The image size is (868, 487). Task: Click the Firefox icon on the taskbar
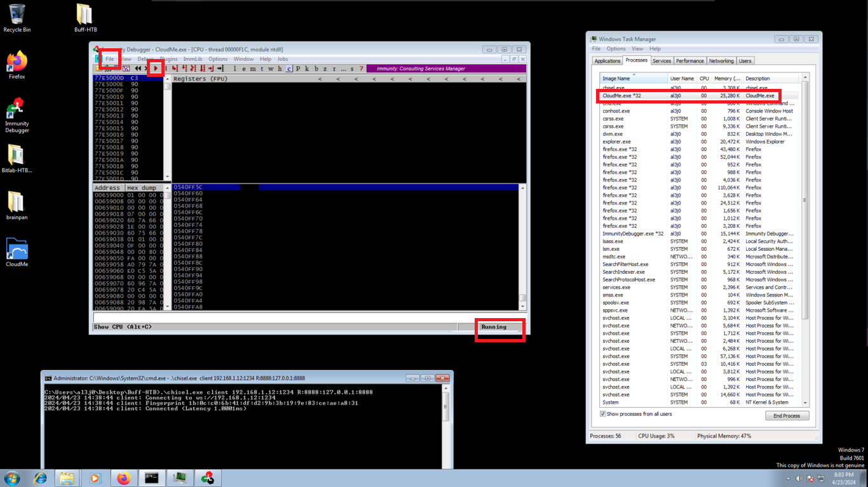pos(123,478)
